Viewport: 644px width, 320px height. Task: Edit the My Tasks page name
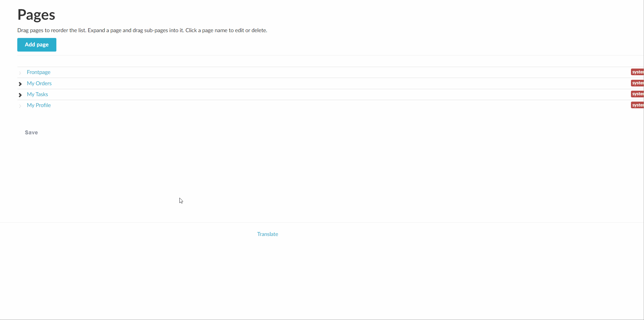(x=37, y=94)
